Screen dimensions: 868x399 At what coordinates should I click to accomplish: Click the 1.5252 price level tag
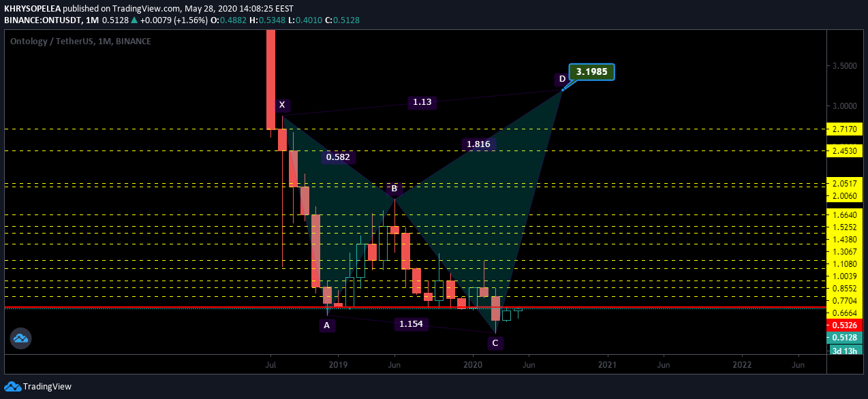[x=846, y=227]
